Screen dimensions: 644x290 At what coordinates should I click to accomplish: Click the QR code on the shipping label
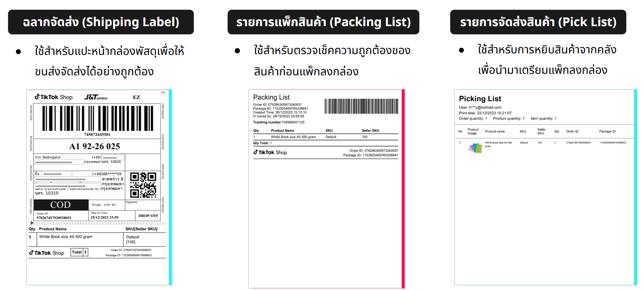coord(143,185)
